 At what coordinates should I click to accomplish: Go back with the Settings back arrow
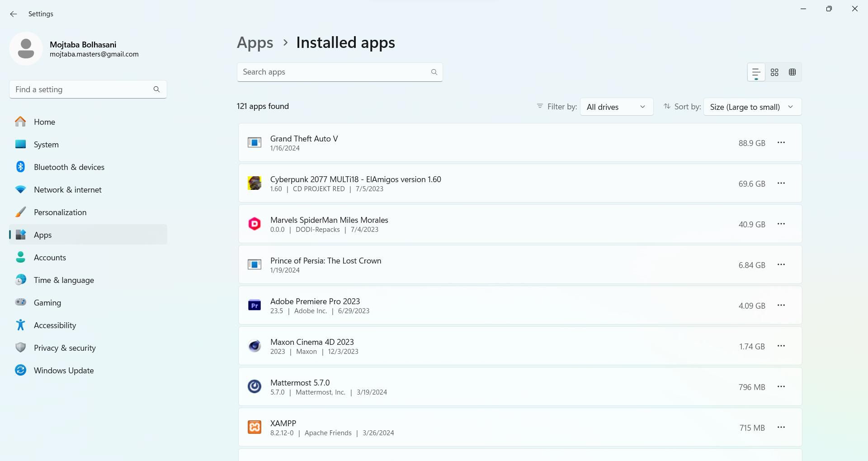[x=14, y=14]
